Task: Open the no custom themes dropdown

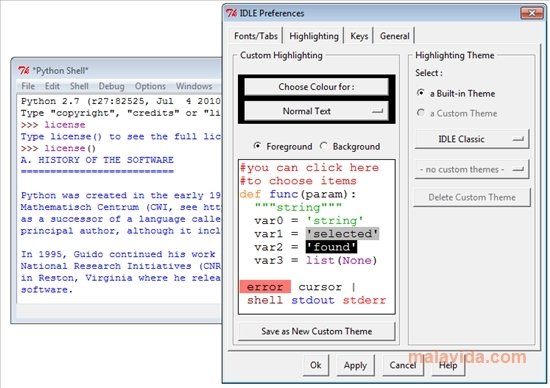Action: pos(471,169)
